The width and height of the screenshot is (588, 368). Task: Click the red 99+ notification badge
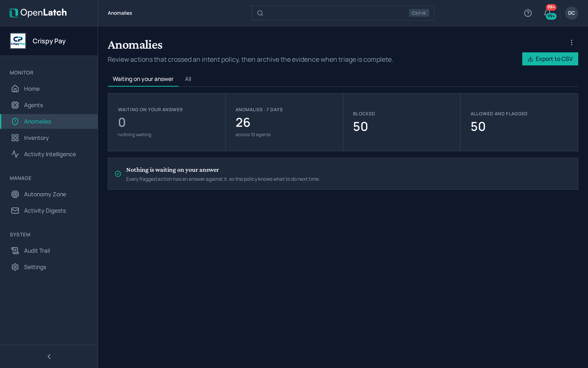tap(551, 7)
